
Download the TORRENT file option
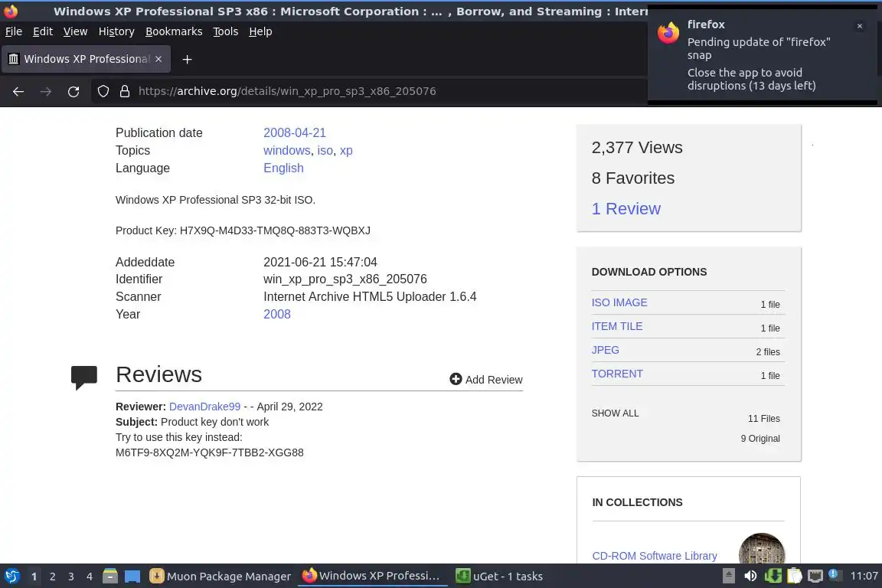pyautogui.click(x=617, y=374)
